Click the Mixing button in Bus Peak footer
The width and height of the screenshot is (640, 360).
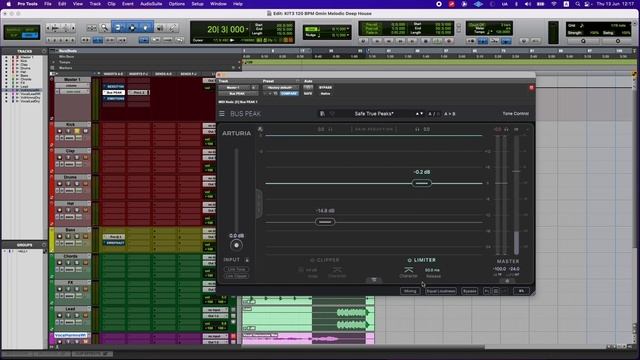click(x=410, y=291)
